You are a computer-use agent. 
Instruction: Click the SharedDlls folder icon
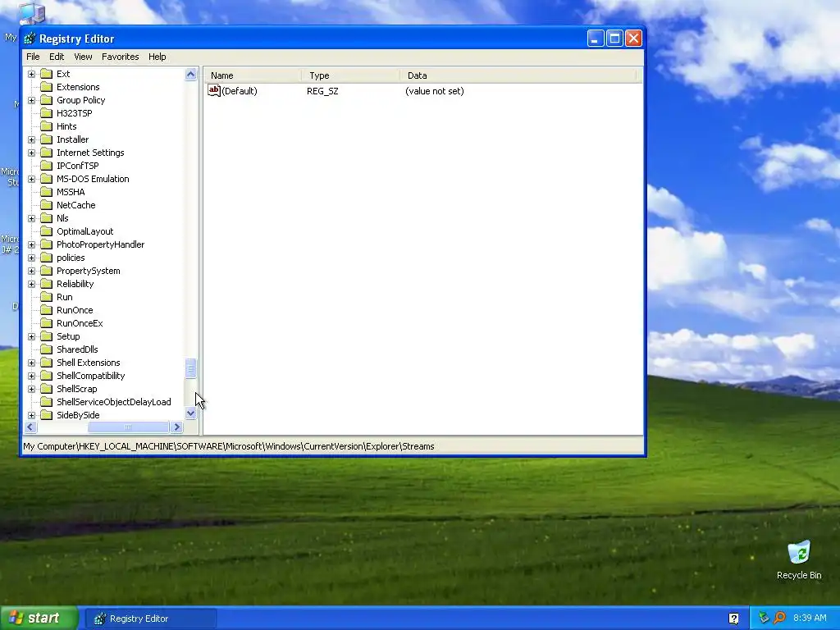47,349
